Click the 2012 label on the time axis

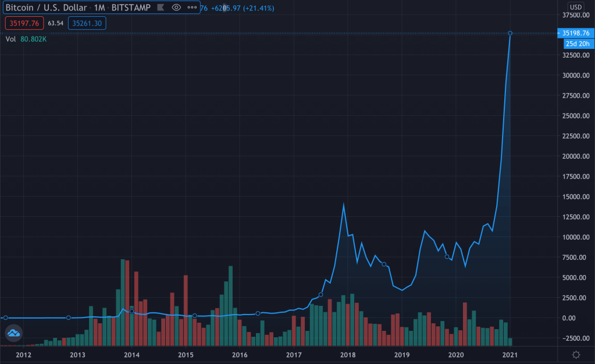click(x=23, y=355)
